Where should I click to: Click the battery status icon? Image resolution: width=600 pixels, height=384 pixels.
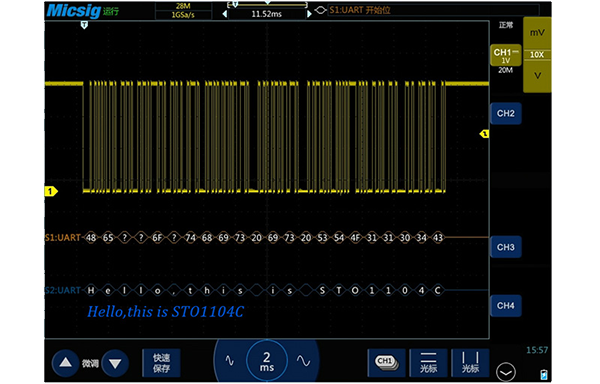pyautogui.click(x=544, y=374)
